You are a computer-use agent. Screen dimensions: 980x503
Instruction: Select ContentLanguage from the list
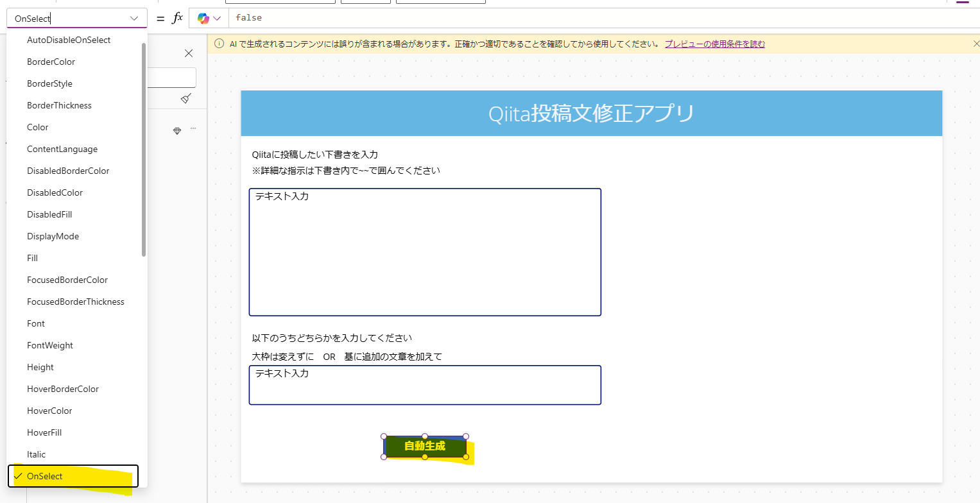(62, 149)
